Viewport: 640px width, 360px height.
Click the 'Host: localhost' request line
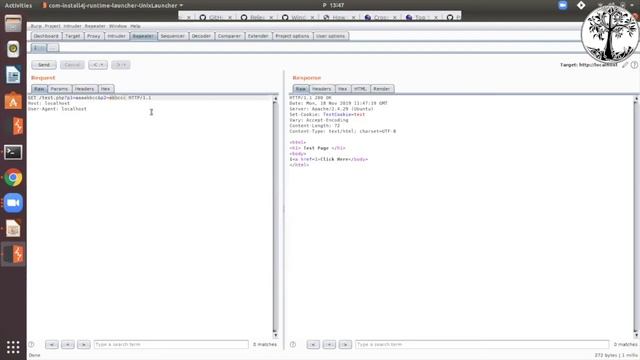(49, 103)
